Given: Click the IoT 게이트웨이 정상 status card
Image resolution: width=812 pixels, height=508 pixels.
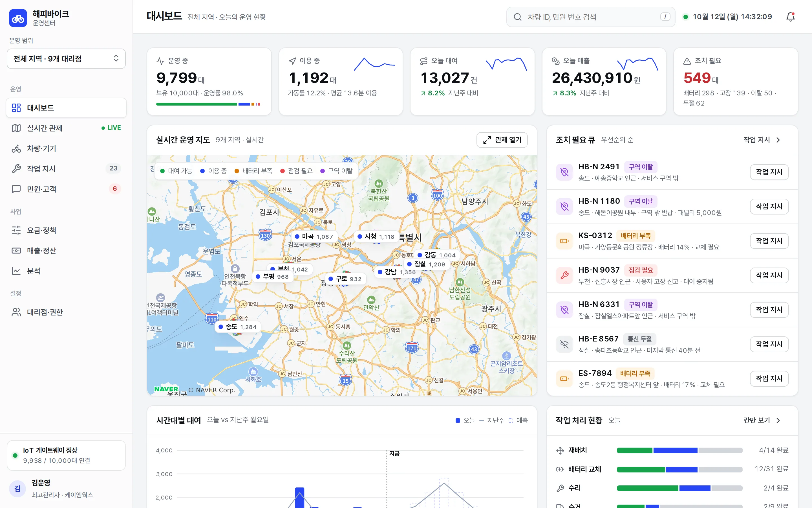Looking at the screenshot, I should pyautogui.click(x=66, y=456).
